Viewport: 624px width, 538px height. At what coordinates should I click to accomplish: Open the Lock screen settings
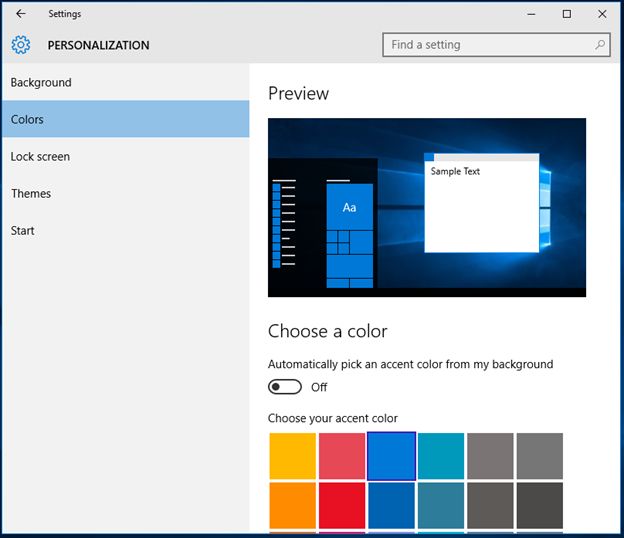(x=40, y=157)
